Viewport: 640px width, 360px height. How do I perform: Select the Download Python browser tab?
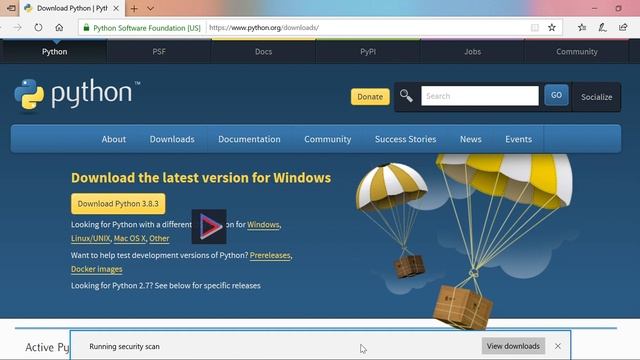coord(72,8)
